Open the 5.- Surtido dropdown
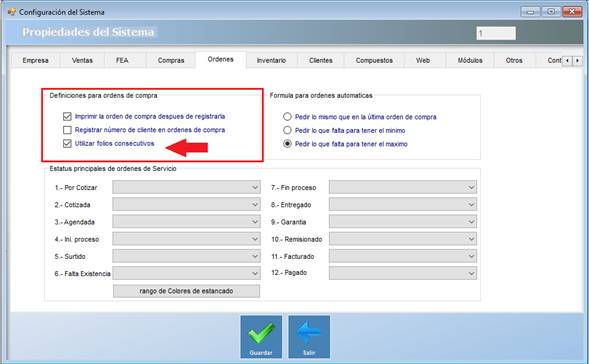This screenshot has width=589, height=364. tap(186, 256)
